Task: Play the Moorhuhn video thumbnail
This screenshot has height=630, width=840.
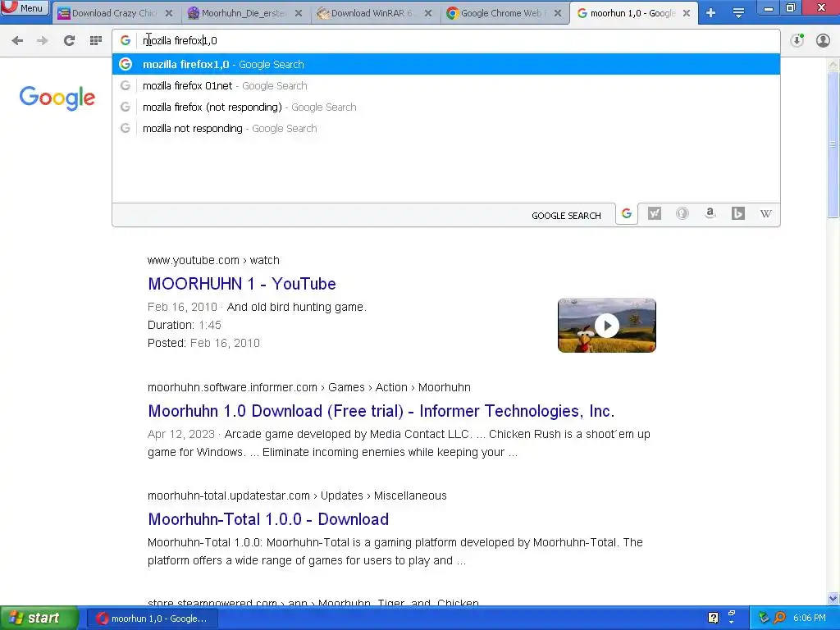Action: (x=606, y=325)
